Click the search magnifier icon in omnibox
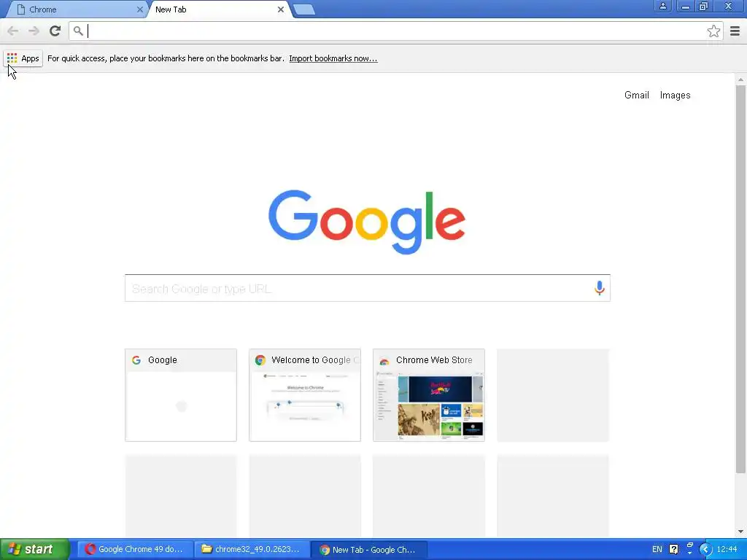 click(78, 31)
